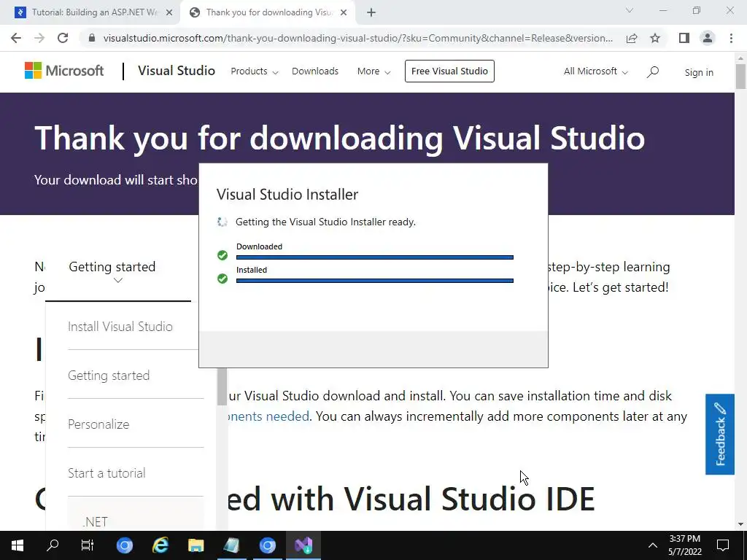Show hidden system tray icons
The width and height of the screenshot is (747, 560).
click(653, 545)
